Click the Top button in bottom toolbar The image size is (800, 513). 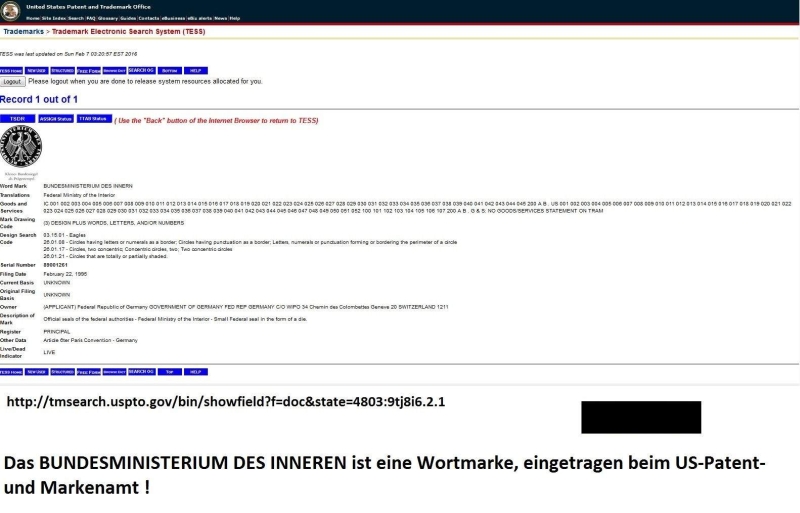click(x=169, y=371)
